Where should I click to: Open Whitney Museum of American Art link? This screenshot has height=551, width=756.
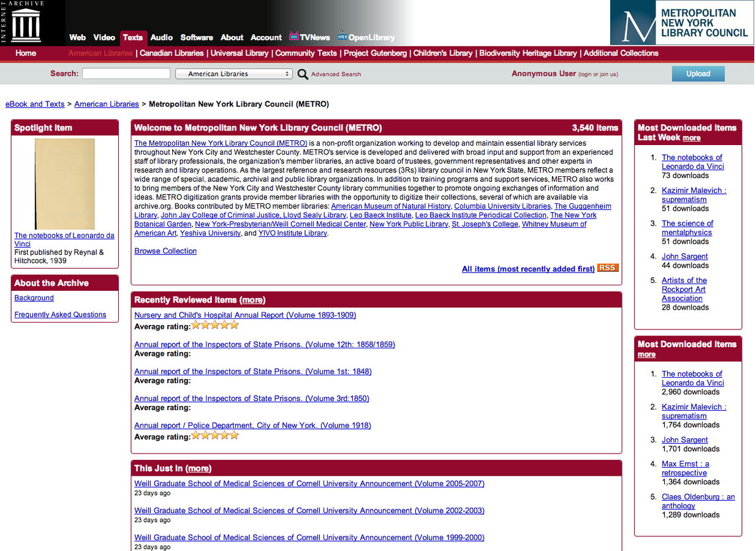pyautogui.click(x=360, y=228)
